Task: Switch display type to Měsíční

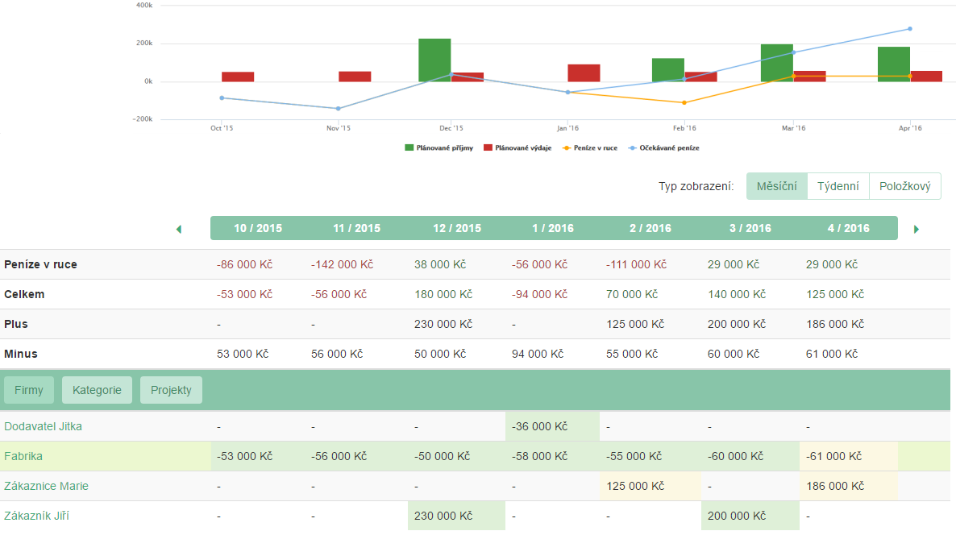Action: coord(776,186)
